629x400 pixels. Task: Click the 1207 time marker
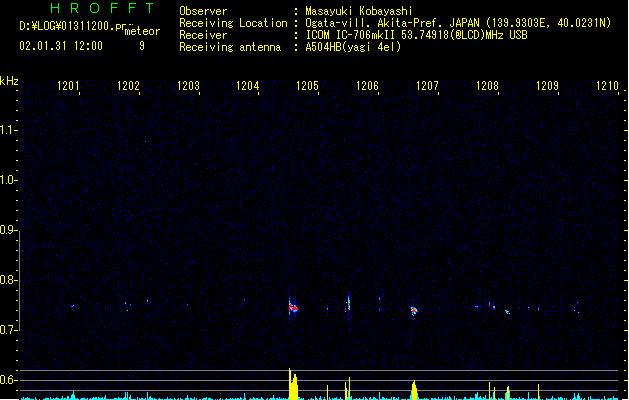[427, 86]
